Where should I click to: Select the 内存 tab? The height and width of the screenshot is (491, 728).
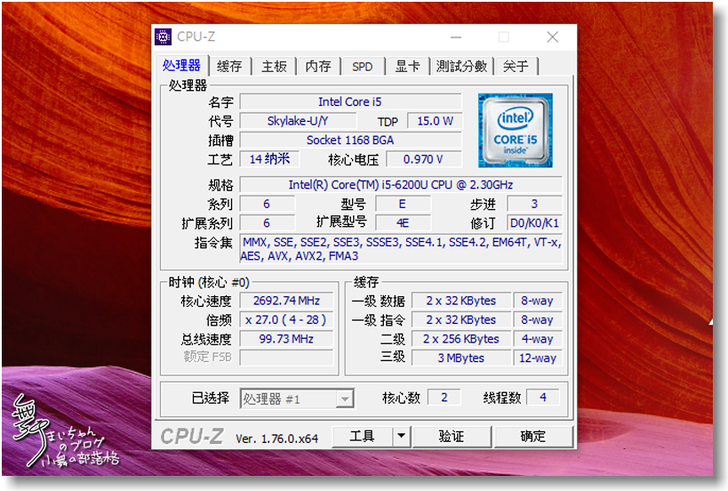pos(318,66)
